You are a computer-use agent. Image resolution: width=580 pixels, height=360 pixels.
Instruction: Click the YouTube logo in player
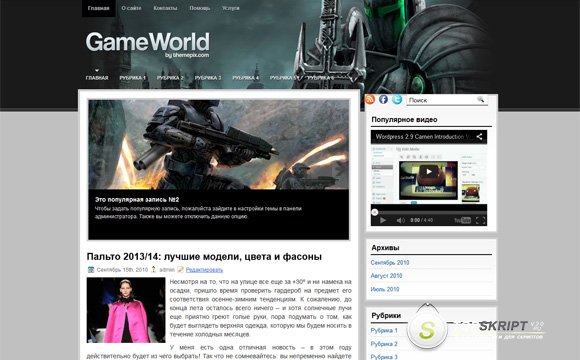coord(462,221)
